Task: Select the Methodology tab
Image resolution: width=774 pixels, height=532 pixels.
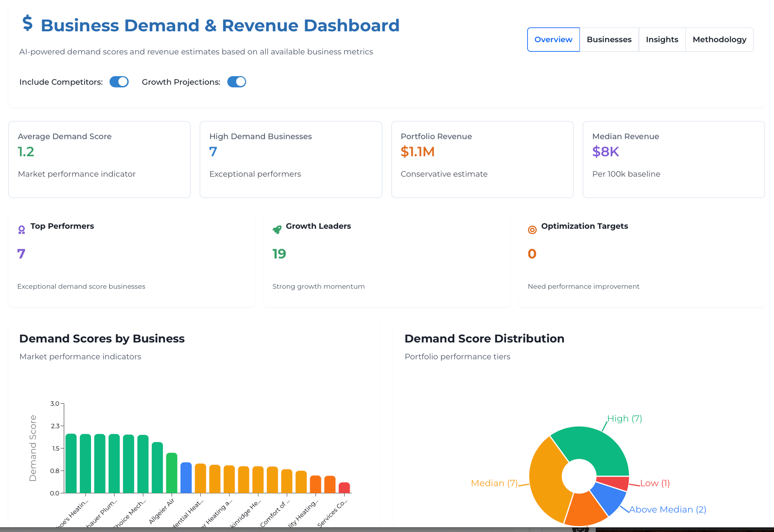Action: pyautogui.click(x=719, y=39)
